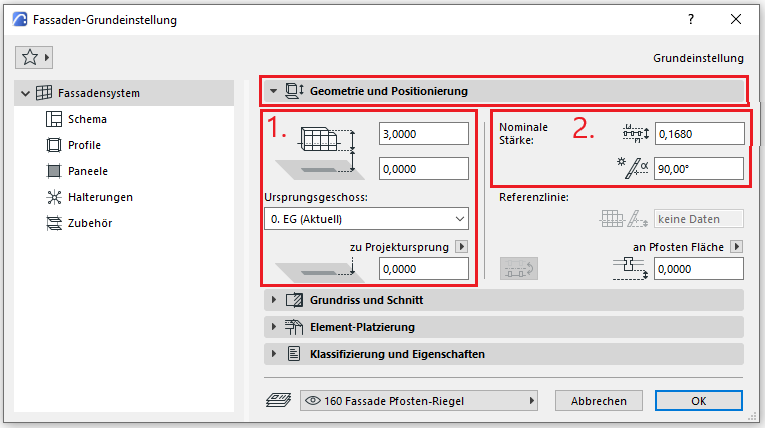Select the Zubehör page

(91, 223)
